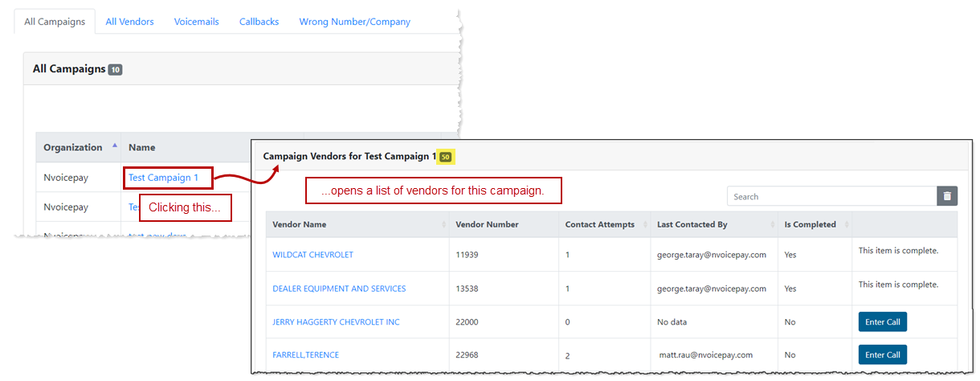The height and width of the screenshot is (381, 980).
Task: Click the yellow 50 vendor count badge
Action: pos(445,157)
